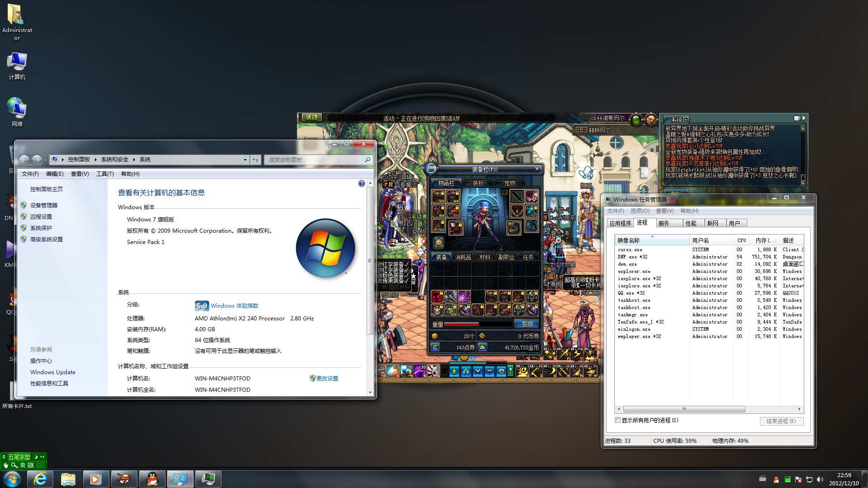Image resolution: width=868 pixels, height=488 pixels.
Task: Select the 装扮 tab in equipment window
Action: [478, 183]
